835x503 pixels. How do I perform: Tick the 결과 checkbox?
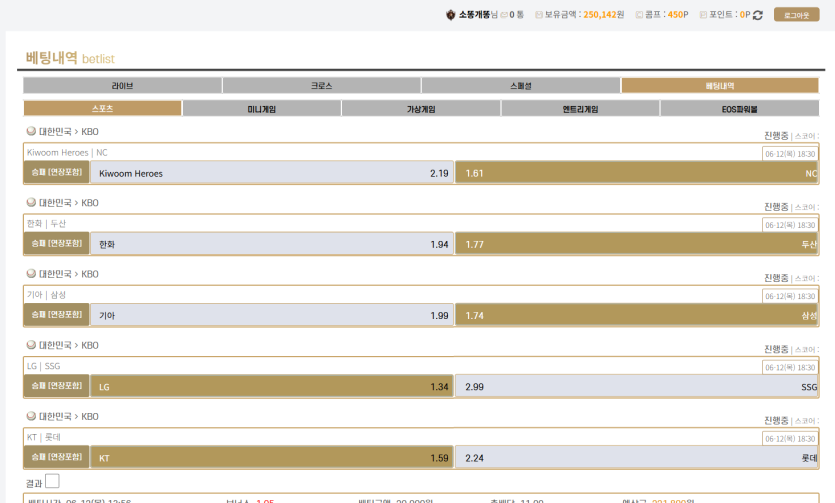(x=52, y=481)
